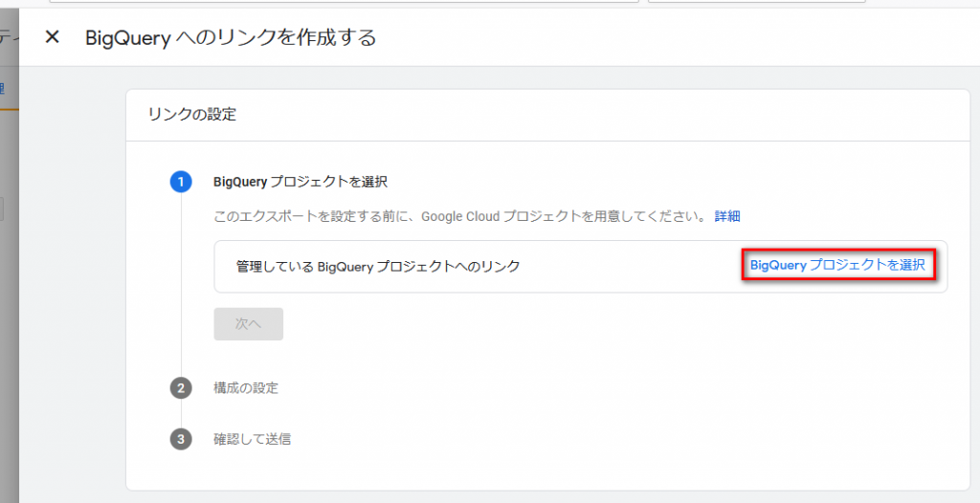Click the BigQuery プロジェクトを選択 step heading
The image size is (980, 503).
(301, 182)
